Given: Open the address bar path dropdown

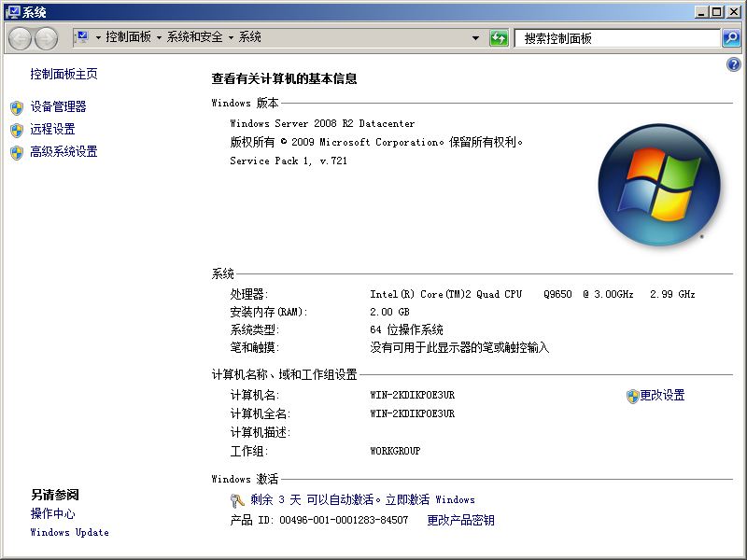Looking at the screenshot, I should tap(476, 38).
